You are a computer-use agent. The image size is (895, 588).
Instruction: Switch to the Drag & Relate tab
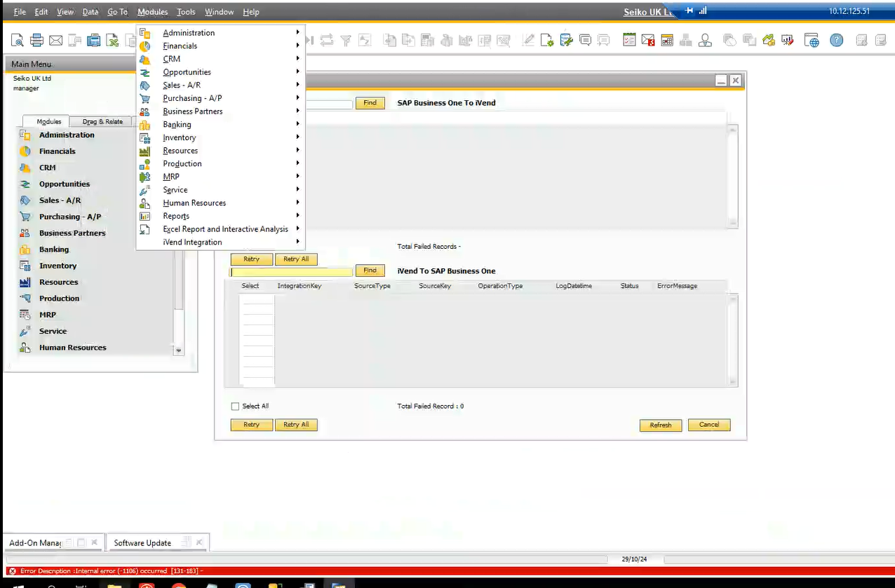[x=102, y=121]
